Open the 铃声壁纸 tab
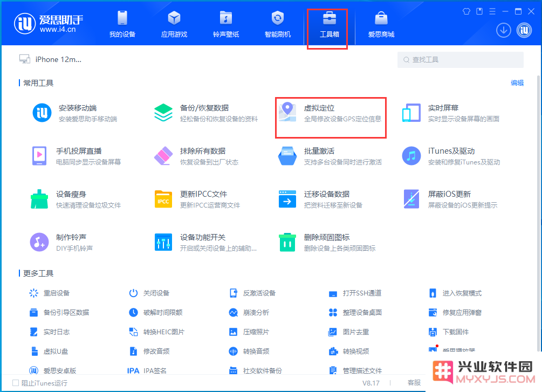 (x=226, y=24)
